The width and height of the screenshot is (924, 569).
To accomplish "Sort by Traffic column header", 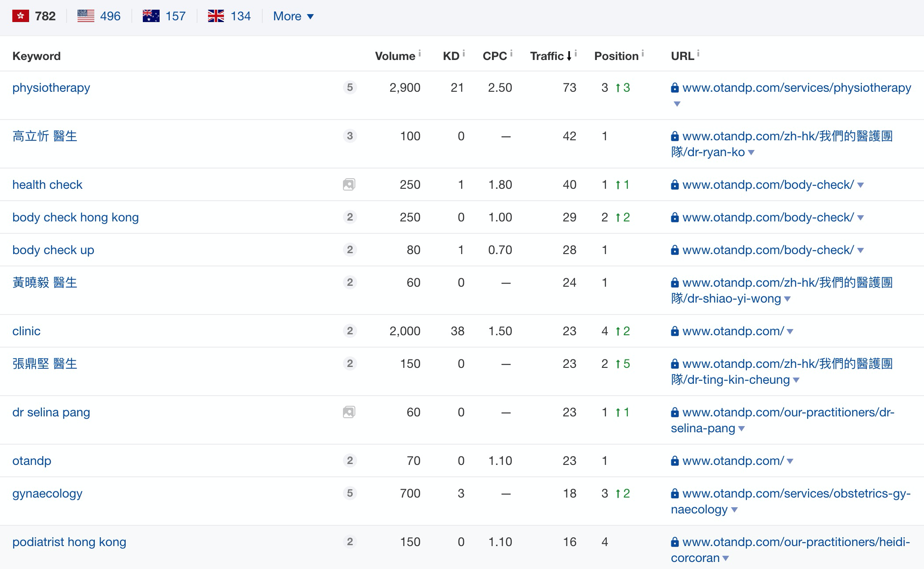I will pyautogui.click(x=551, y=56).
